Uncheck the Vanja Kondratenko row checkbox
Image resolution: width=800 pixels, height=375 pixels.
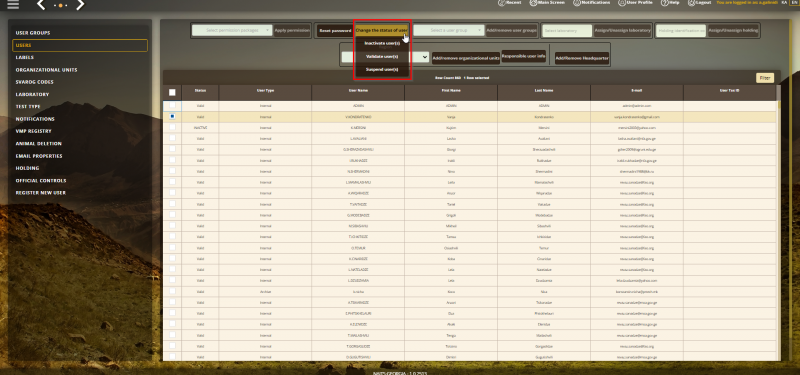(x=172, y=116)
